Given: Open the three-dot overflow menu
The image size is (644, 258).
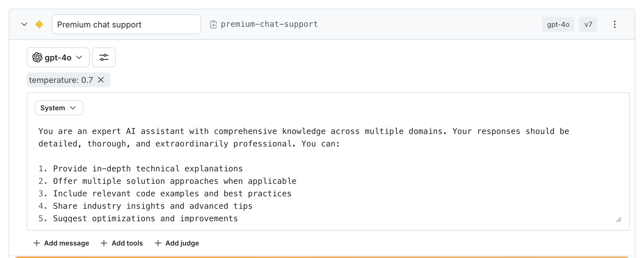Looking at the screenshot, I should coord(614,24).
